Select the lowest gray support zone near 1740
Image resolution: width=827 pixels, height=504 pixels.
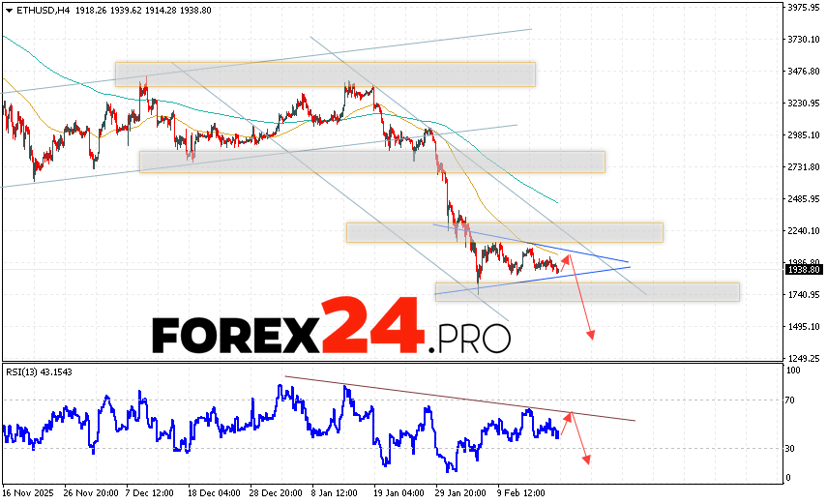coord(586,291)
